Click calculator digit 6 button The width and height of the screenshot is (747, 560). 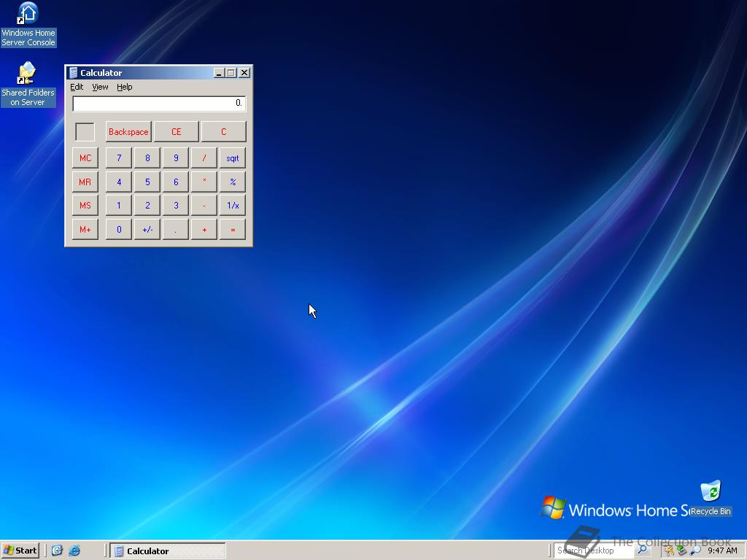point(176,182)
